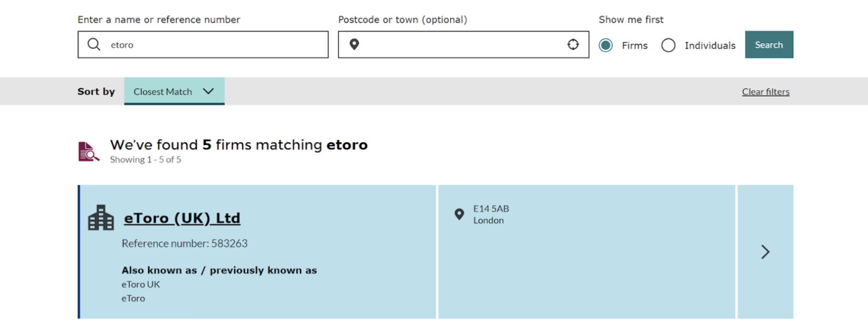Click the building icon beside eToro (UK) Ltd
Image resolution: width=868 pixels, height=328 pixels.
(x=101, y=218)
